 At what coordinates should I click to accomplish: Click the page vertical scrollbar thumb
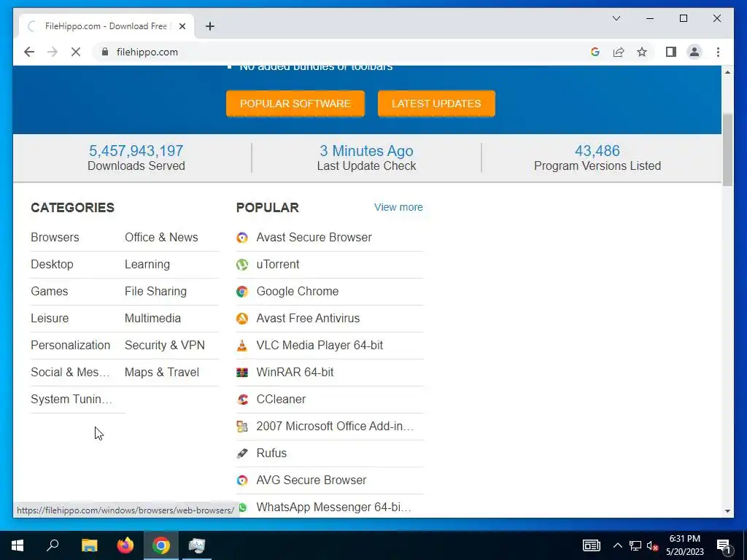[x=727, y=149]
